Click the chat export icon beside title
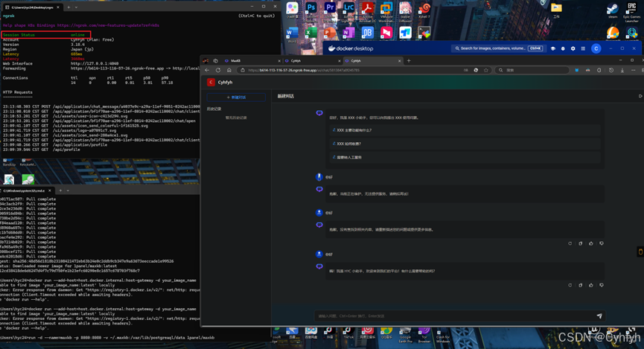Screen dimensions: 644x349 [x=640, y=96]
